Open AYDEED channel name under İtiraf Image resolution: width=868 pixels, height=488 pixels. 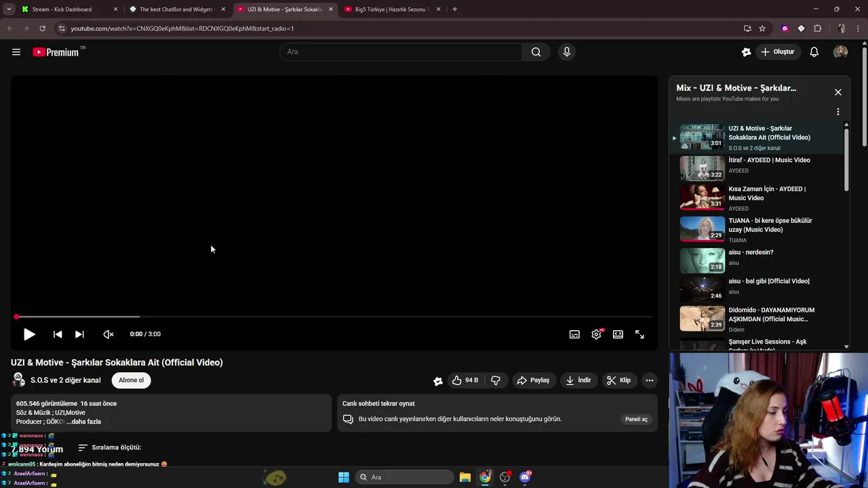tap(738, 171)
